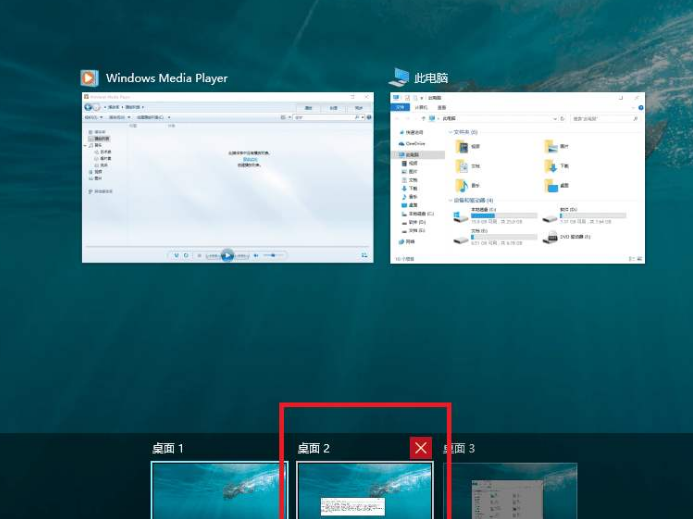Viewport: 693px width, 519px height.
Task: Click the Windows Media Player orange app icon
Action: click(x=90, y=78)
